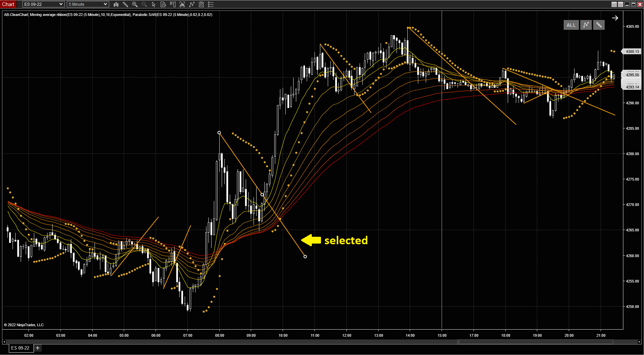The height and width of the screenshot is (355, 644).
Task: Click the zoom out magnifier icon
Action: click(144, 4)
